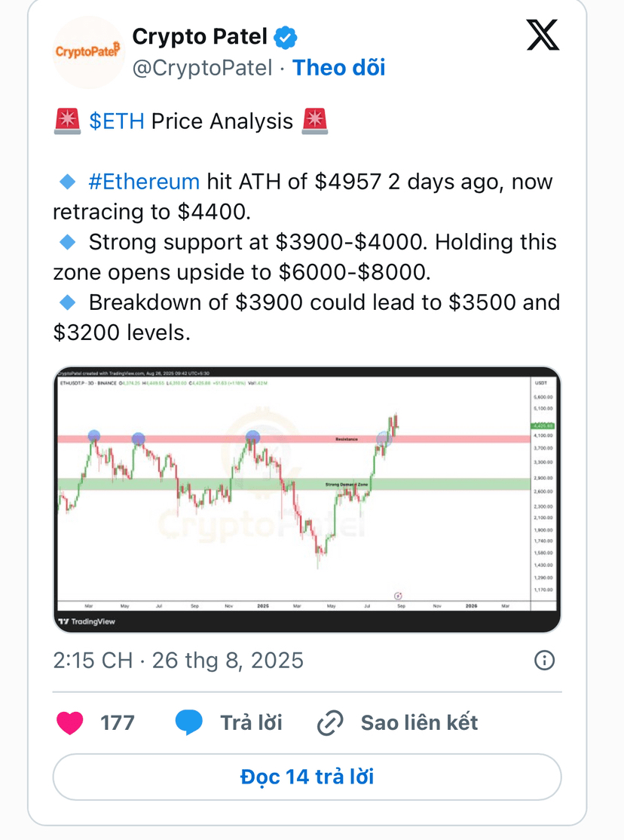Open the post info circle icon

(x=544, y=660)
